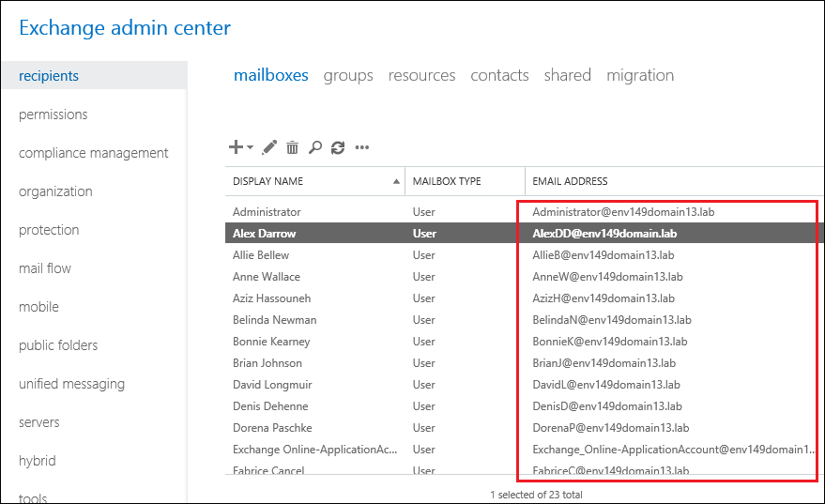Open protection in the left navigation

click(49, 230)
